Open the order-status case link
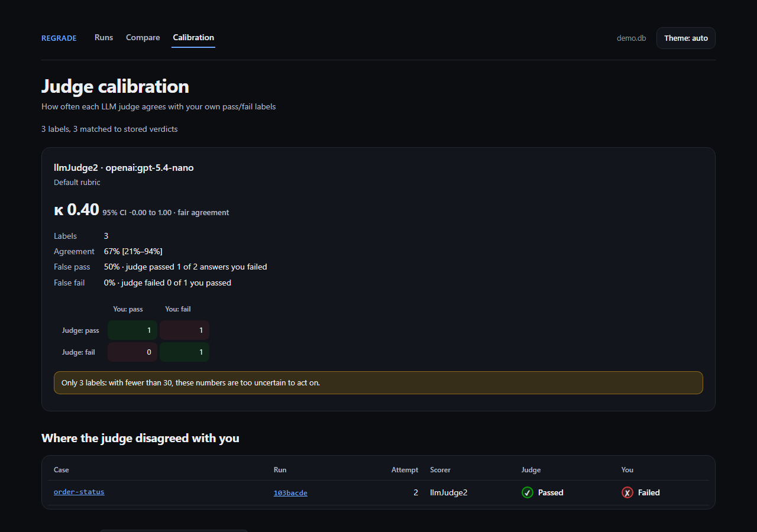 coord(79,492)
